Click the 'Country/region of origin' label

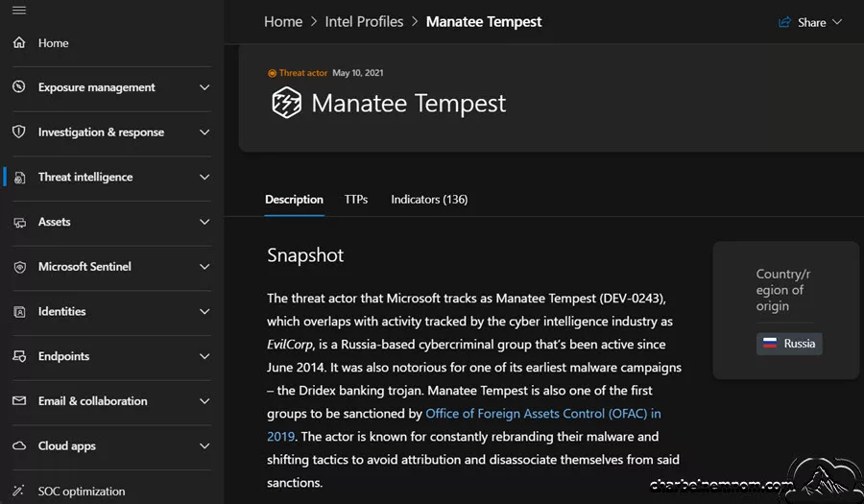(x=783, y=290)
